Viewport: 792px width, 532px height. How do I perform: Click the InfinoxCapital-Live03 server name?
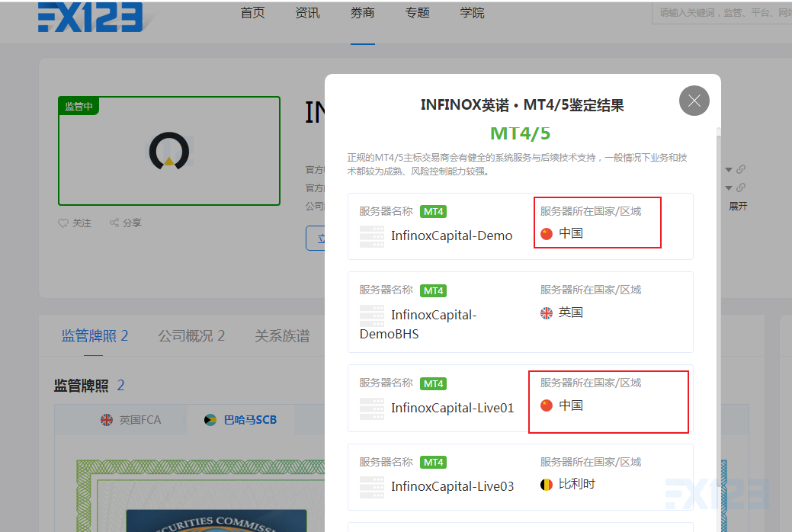pyautogui.click(x=453, y=487)
